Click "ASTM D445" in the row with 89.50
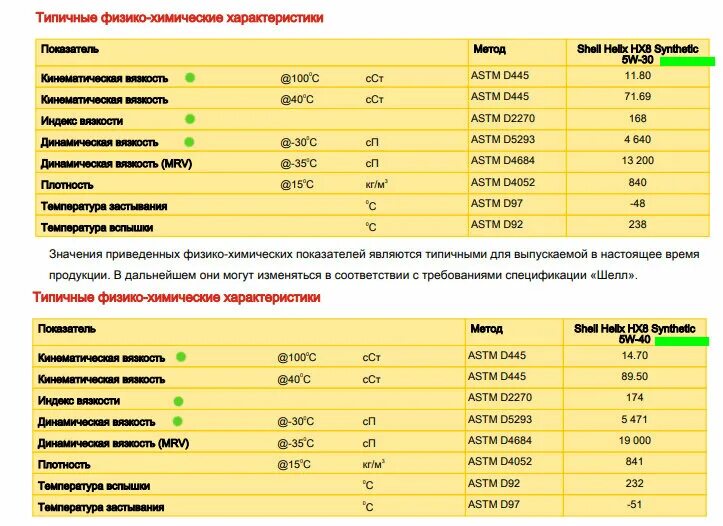The height and width of the screenshot is (526, 723). click(497, 377)
